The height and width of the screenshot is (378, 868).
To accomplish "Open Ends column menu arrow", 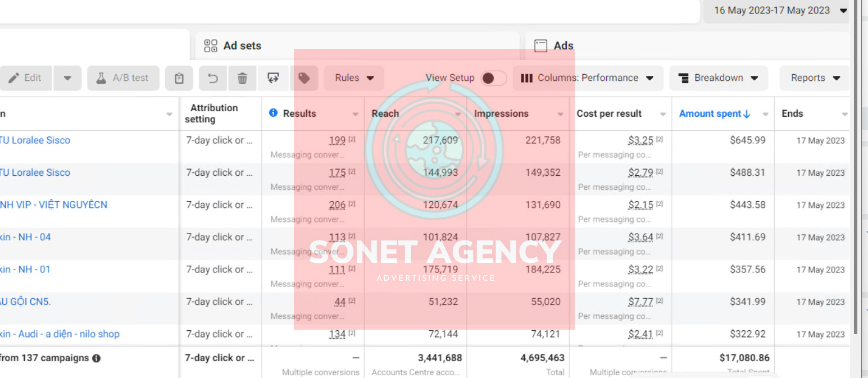I will [844, 114].
